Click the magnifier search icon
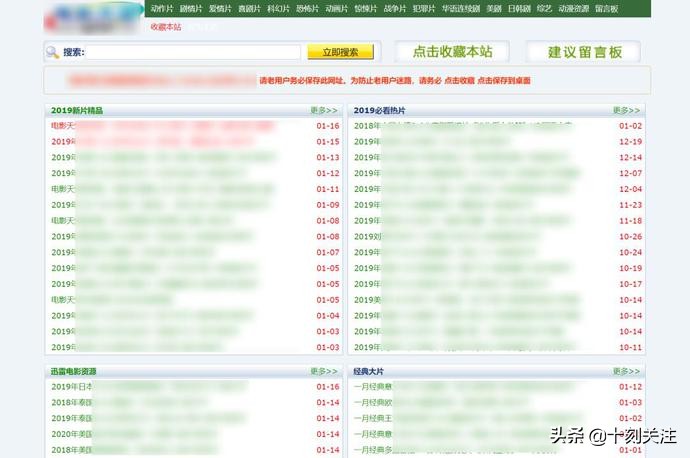690x458 pixels. tap(52, 52)
